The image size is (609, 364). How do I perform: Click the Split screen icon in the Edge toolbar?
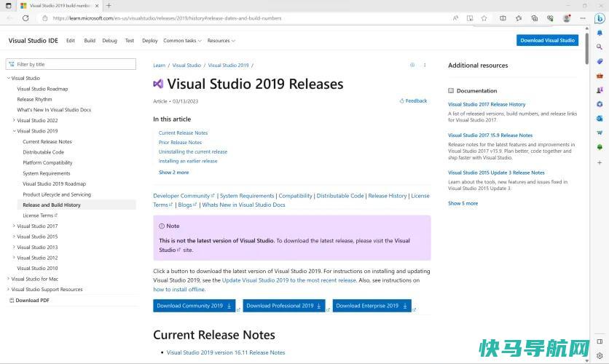pyautogui.click(x=503, y=18)
